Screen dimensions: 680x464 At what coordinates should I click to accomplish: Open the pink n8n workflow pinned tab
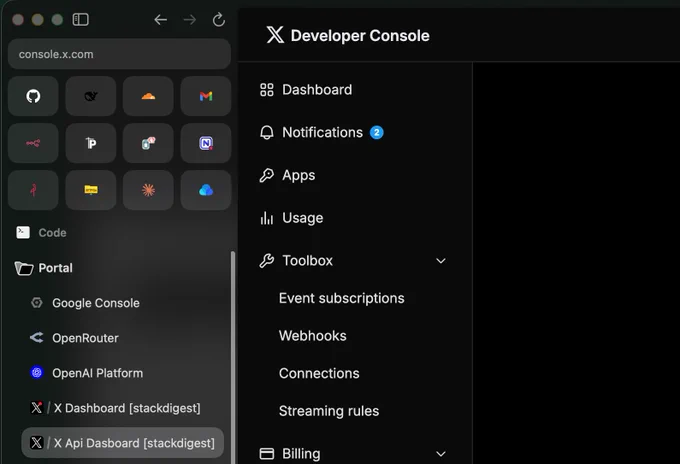point(33,143)
